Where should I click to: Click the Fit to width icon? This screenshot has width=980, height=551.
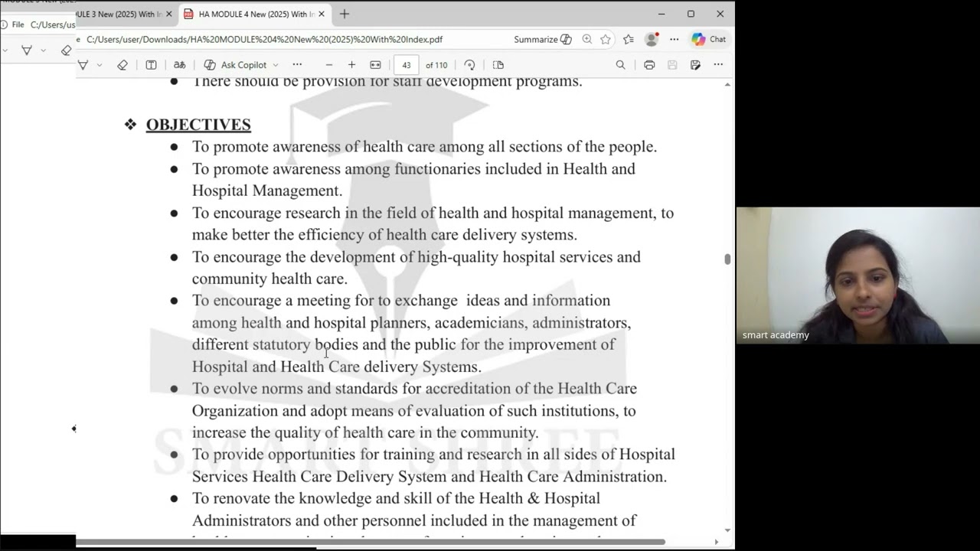point(375,65)
